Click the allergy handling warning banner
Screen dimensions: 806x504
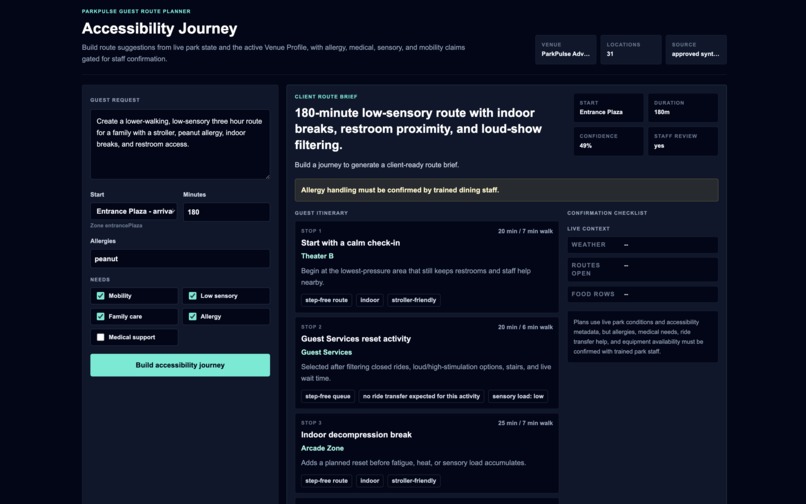(506, 190)
